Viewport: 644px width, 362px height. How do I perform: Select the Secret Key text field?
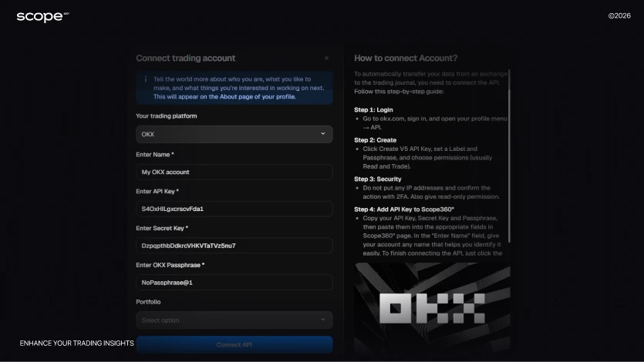(234, 246)
